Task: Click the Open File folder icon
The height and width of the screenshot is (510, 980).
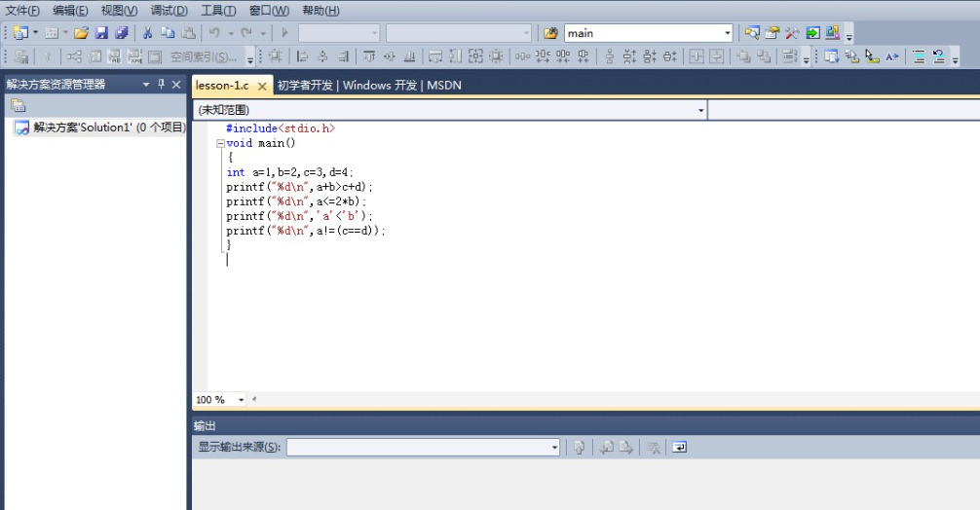Action: pos(82,33)
